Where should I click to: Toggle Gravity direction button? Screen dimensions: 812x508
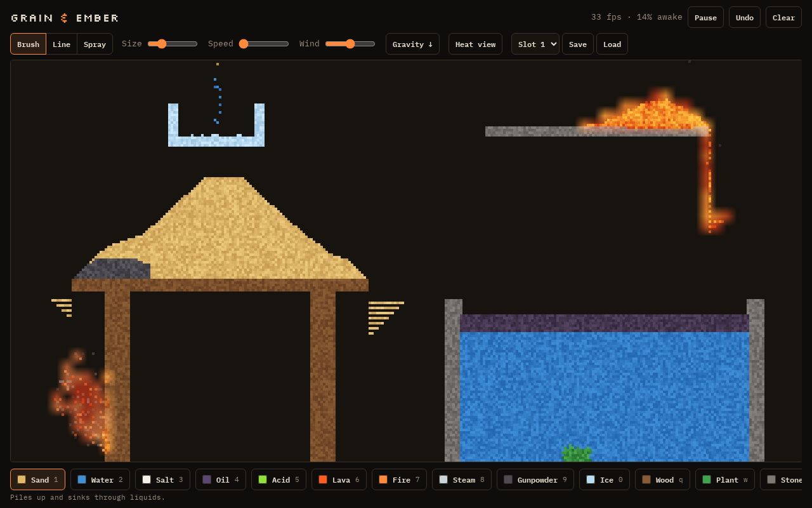412,44
